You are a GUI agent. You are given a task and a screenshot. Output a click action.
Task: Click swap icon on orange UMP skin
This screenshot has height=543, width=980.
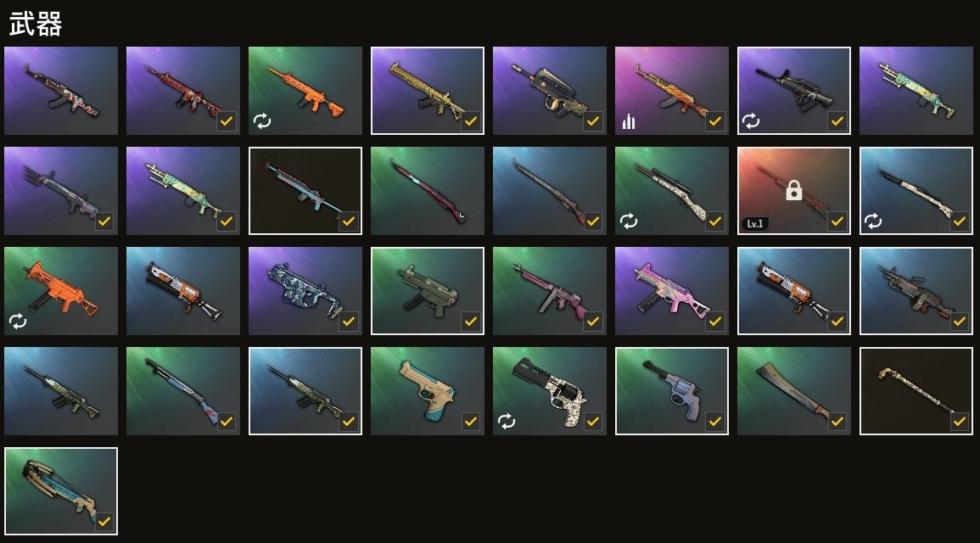coord(18,322)
